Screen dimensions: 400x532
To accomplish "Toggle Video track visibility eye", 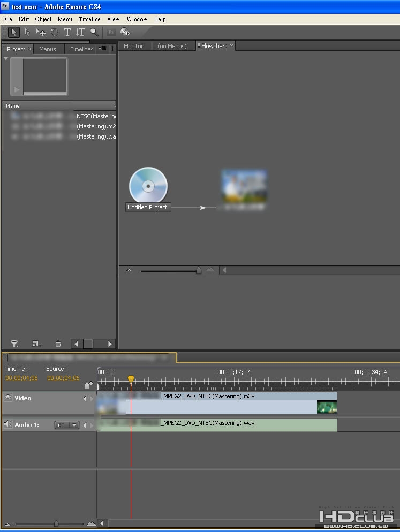I will click(8, 398).
